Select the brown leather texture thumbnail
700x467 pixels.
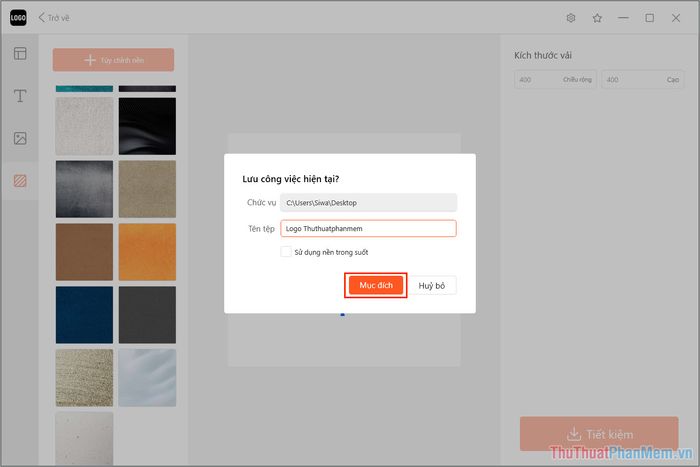click(84, 251)
